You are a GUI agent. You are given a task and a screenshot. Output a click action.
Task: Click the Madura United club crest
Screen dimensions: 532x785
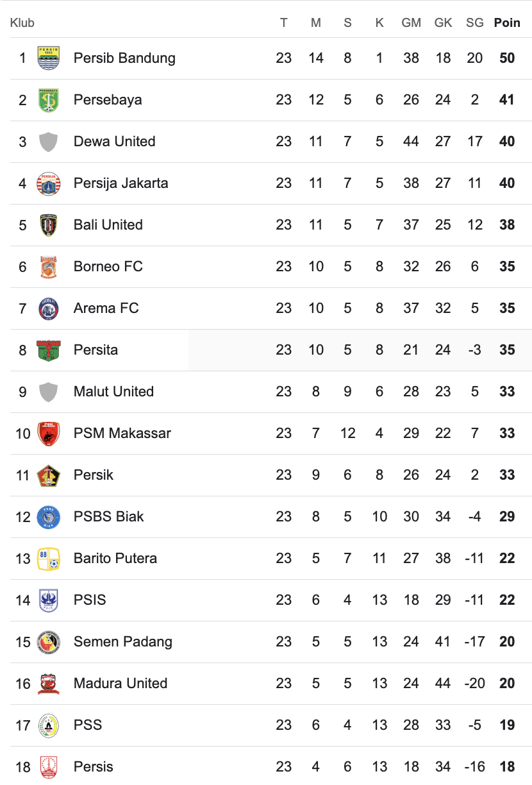coord(49,684)
